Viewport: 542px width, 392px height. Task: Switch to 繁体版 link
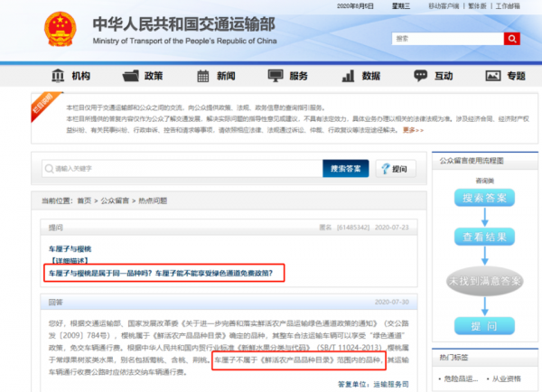click(477, 6)
